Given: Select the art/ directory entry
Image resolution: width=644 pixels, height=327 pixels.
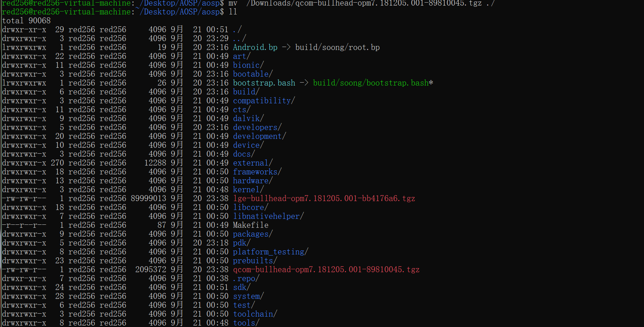Looking at the screenshot, I should click(242, 56).
